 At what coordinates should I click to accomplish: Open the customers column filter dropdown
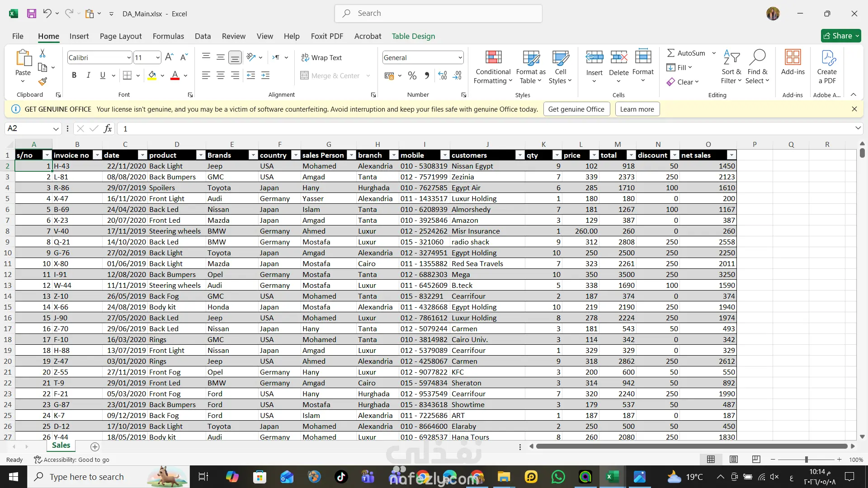[520, 155]
